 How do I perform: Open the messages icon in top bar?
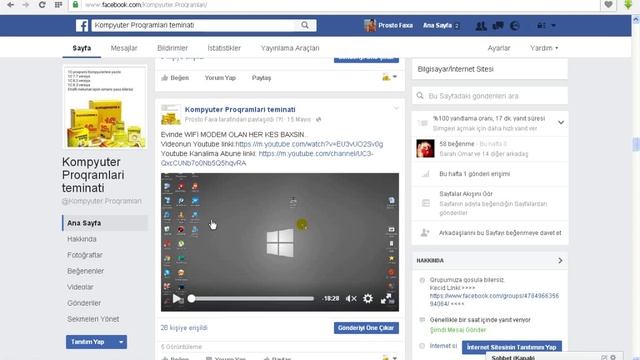(498, 26)
